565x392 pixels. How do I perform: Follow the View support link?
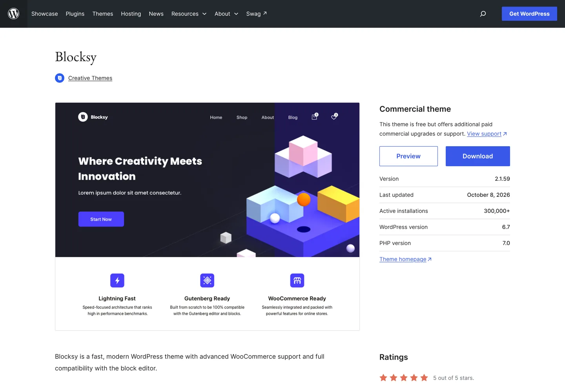click(x=487, y=134)
